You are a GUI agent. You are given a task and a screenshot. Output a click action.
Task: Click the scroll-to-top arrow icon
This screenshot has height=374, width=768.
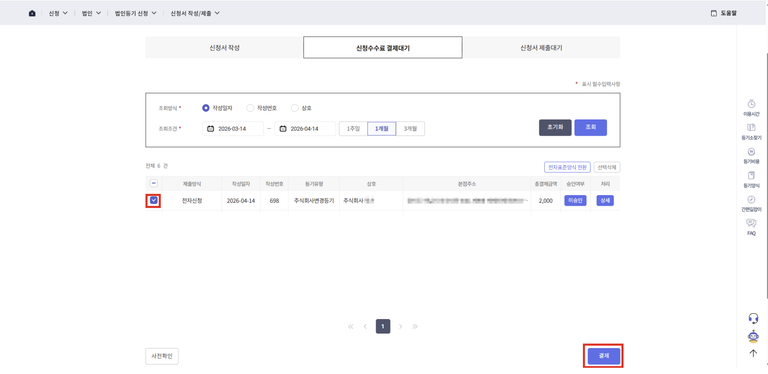click(x=753, y=353)
